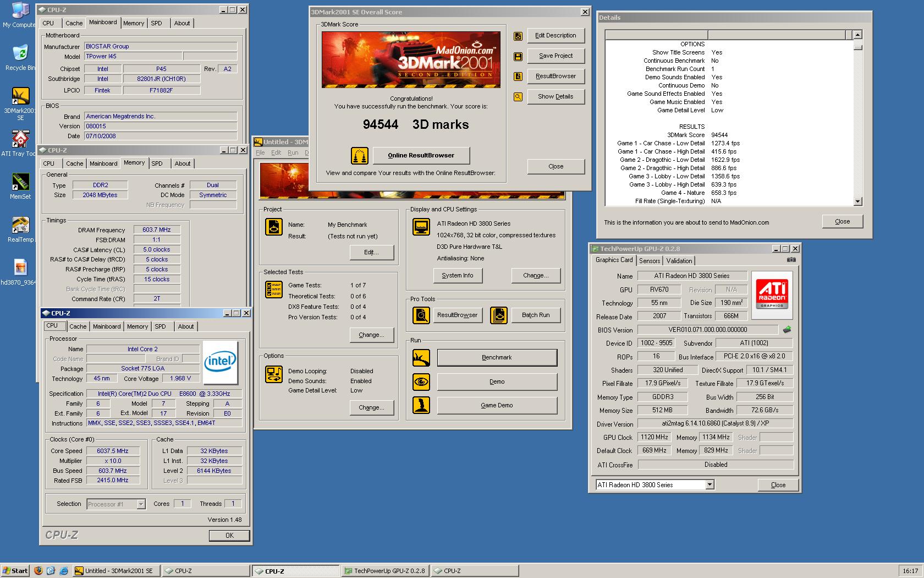Click the Display settings monitor icon
The height and width of the screenshot is (578, 924).
click(x=421, y=226)
